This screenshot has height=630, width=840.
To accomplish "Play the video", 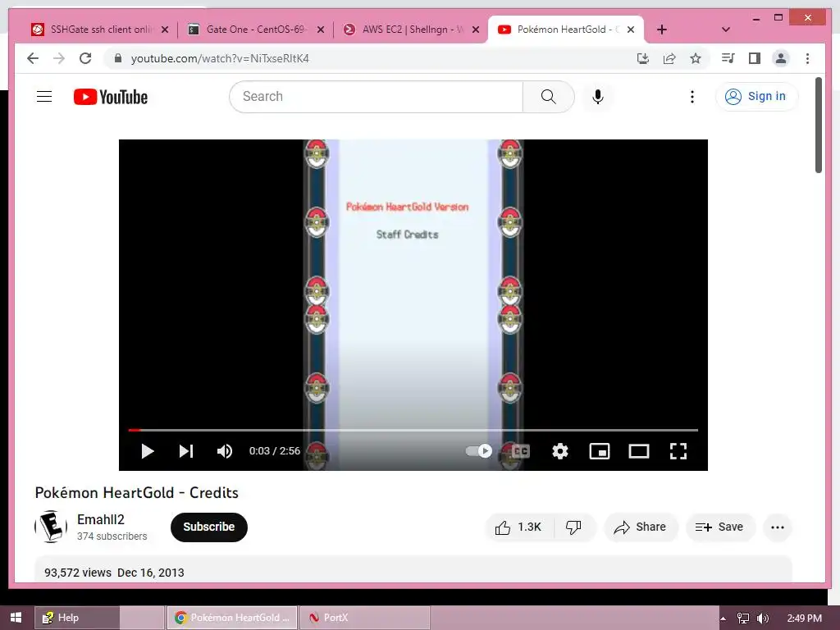I will [148, 451].
